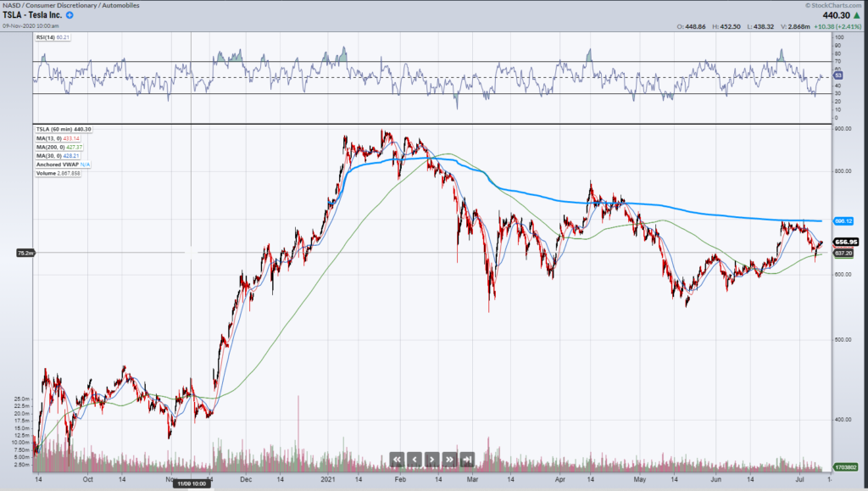
Task: Step chart back one bar with left chevron
Action: click(415, 459)
